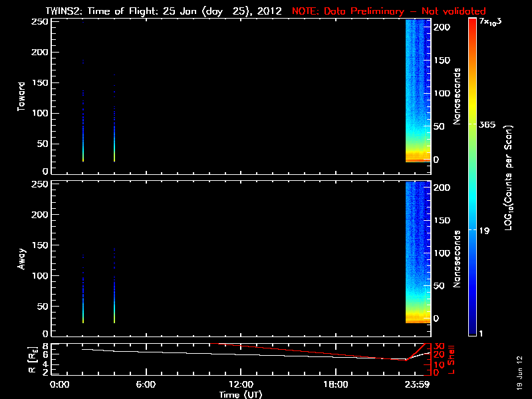Jump to the "12:00" time tick label

(x=241, y=384)
